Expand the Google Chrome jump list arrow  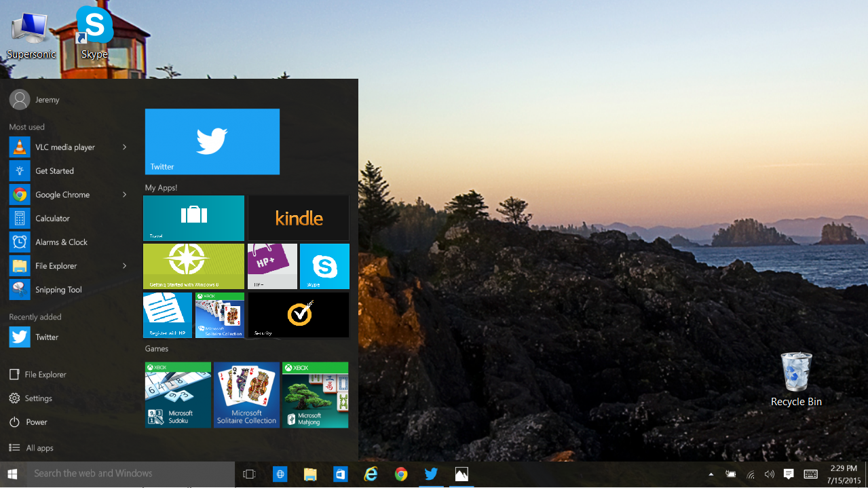(x=124, y=195)
